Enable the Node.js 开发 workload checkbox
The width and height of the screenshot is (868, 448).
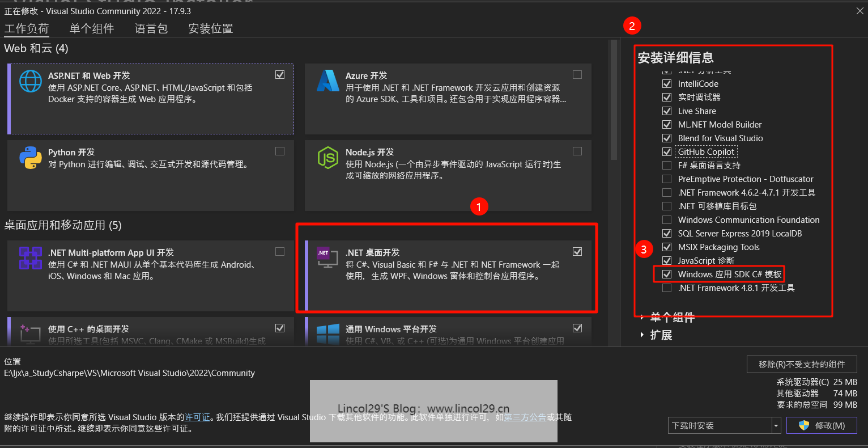577,151
